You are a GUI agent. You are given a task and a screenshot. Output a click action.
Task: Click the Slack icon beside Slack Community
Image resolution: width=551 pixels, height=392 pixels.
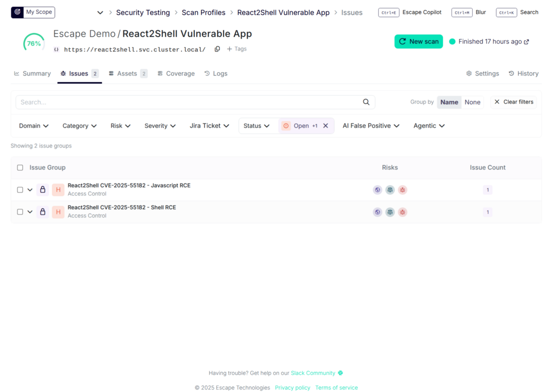tap(340, 373)
